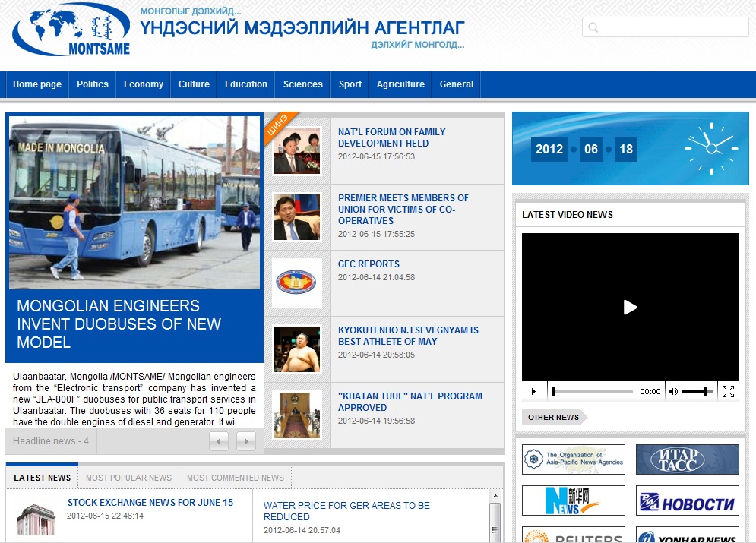The image size is (756, 543).
Task: Open the Other News button
Action: point(553,417)
